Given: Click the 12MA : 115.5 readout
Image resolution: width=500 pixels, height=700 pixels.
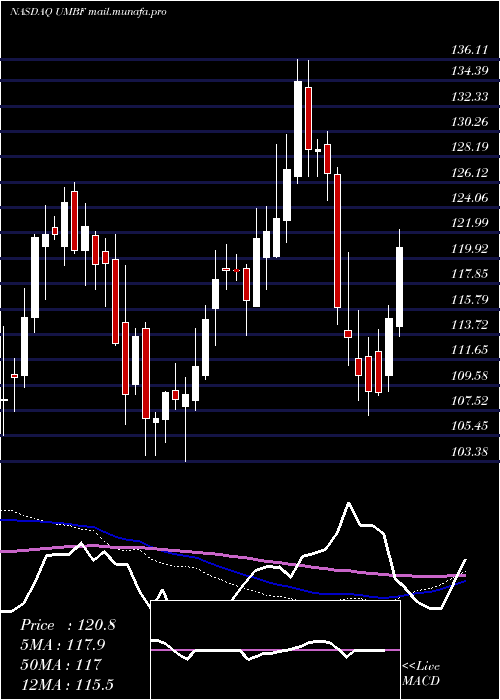Looking at the screenshot, I should coord(67,684).
